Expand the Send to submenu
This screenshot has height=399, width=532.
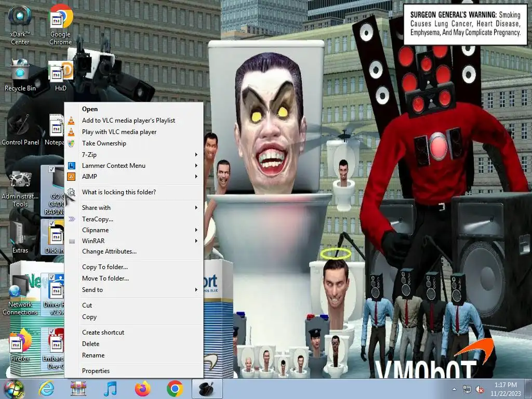134,290
